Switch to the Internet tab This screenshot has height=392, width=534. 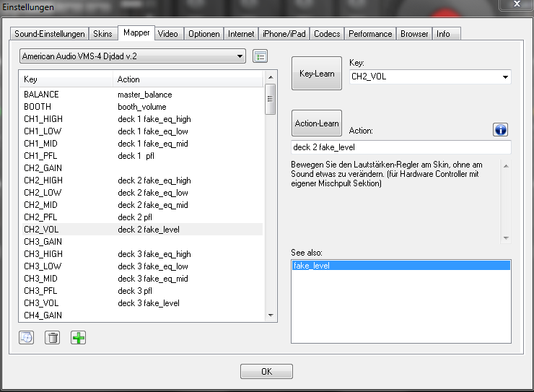pos(241,34)
